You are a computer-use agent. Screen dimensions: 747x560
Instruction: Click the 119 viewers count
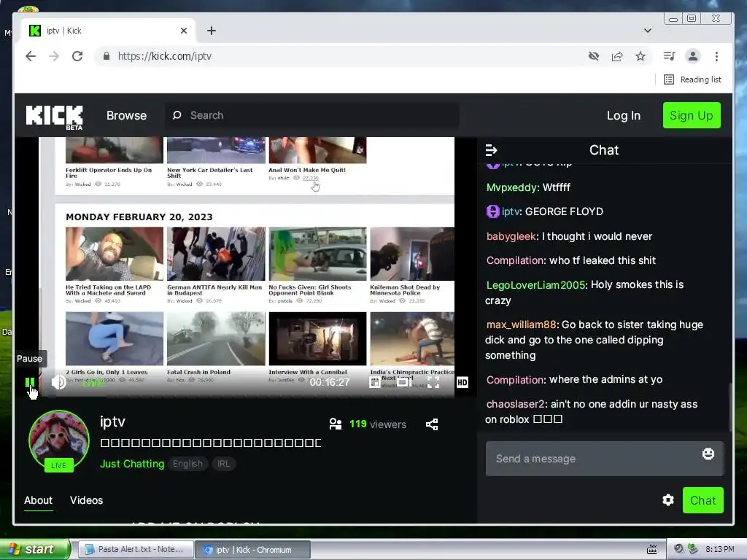[378, 424]
